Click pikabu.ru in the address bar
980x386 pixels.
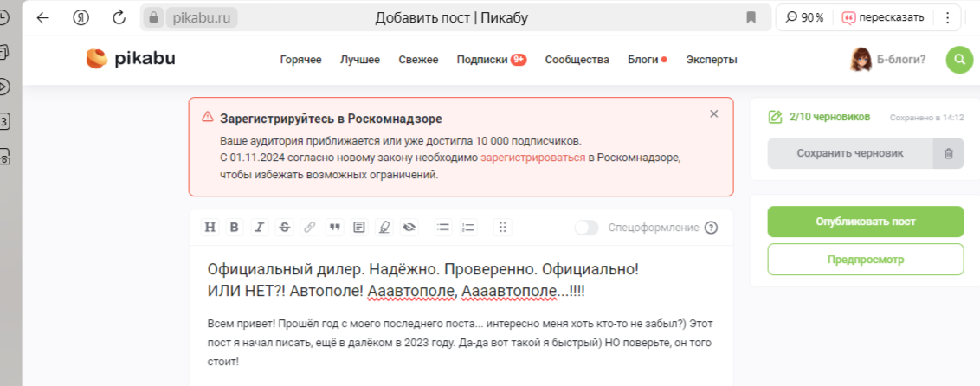pos(202,17)
